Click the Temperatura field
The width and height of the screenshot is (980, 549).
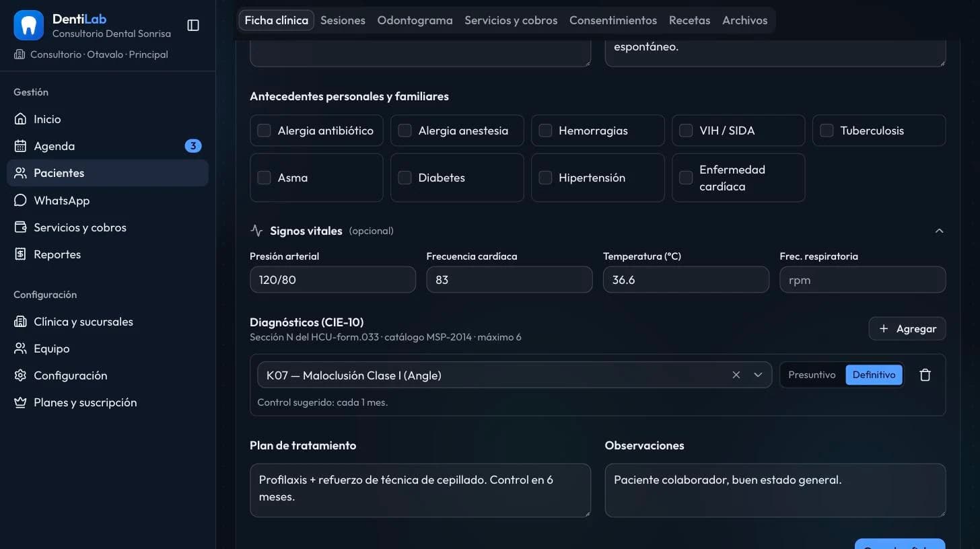686,279
